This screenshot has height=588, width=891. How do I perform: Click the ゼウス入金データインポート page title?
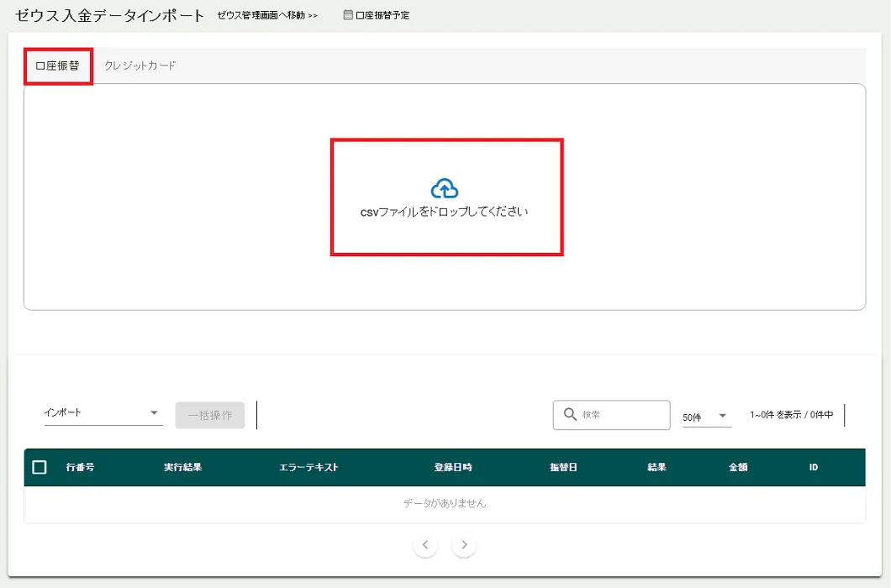click(109, 15)
